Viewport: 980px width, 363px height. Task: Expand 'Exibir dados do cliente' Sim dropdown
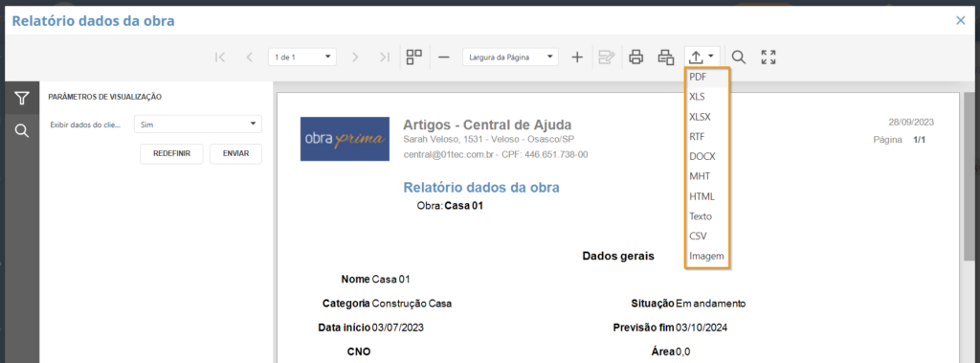coord(198,124)
